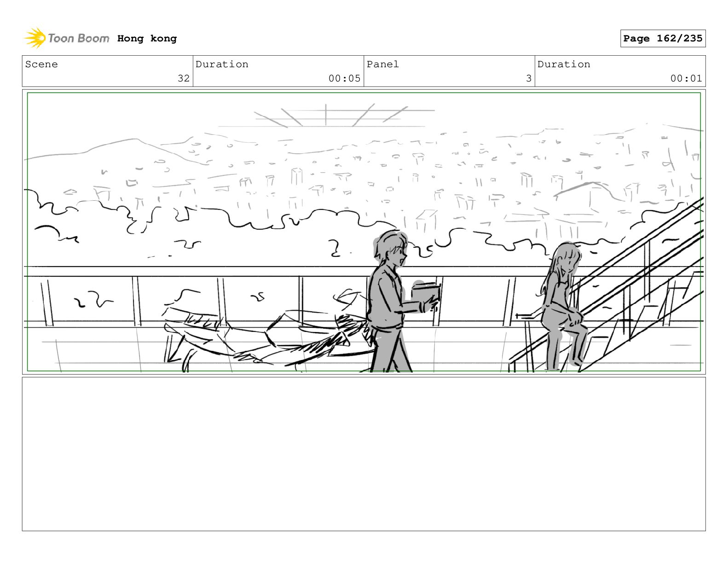728x564 pixels.
Task: Click the 'Scene' header label
Action: pos(41,64)
